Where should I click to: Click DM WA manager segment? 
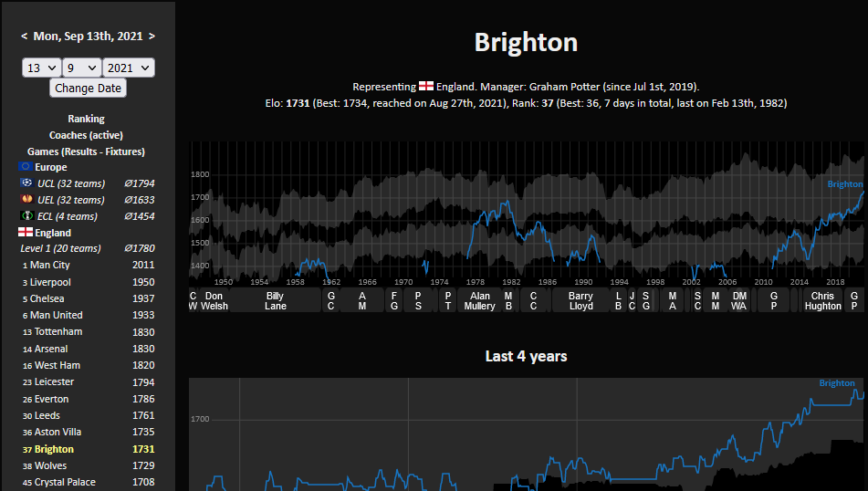click(x=739, y=300)
